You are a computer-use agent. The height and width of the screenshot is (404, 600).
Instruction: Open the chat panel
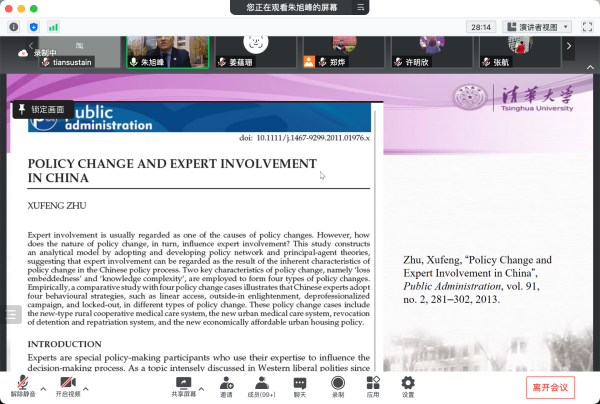[299, 384]
